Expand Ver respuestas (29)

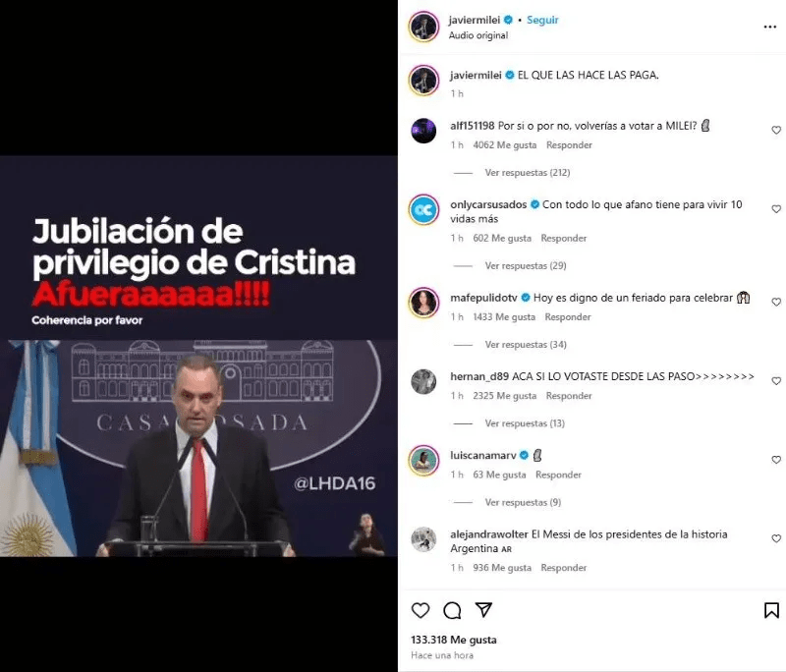[x=526, y=265]
